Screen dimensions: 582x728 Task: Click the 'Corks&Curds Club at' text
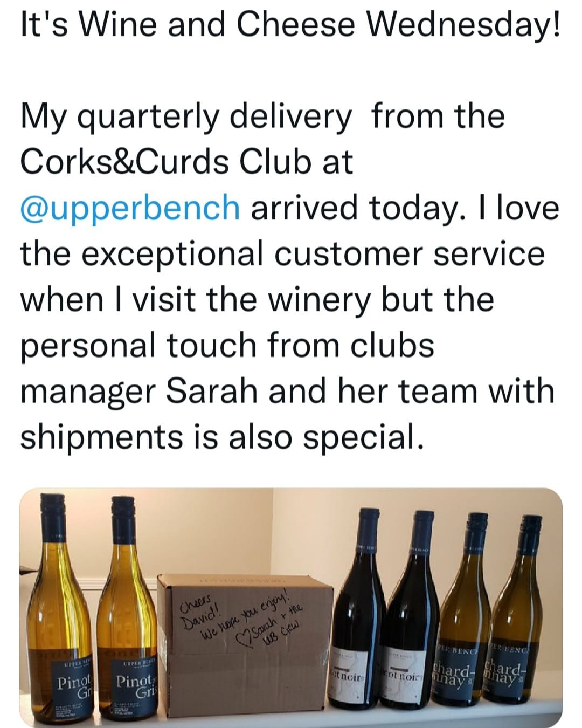(x=186, y=161)
